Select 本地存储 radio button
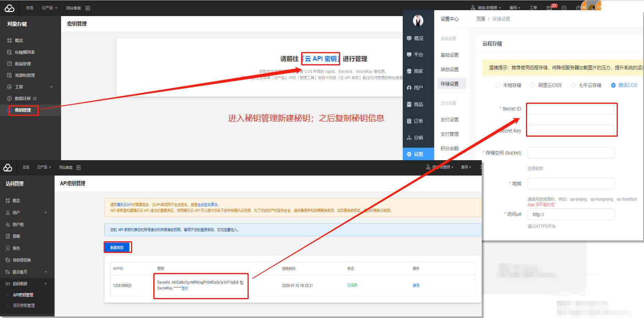The image size is (644, 318). point(498,85)
